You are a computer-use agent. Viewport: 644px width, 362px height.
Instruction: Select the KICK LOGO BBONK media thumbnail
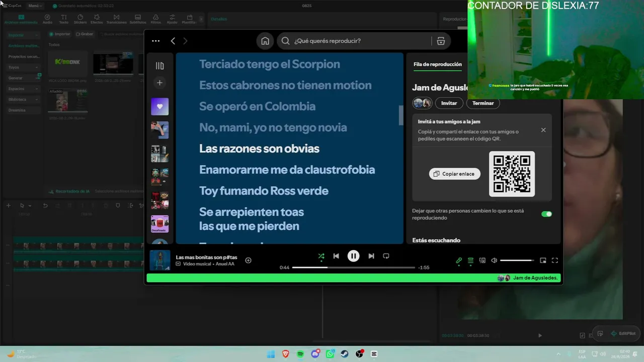pyautogui.click(x=67, y=65)
